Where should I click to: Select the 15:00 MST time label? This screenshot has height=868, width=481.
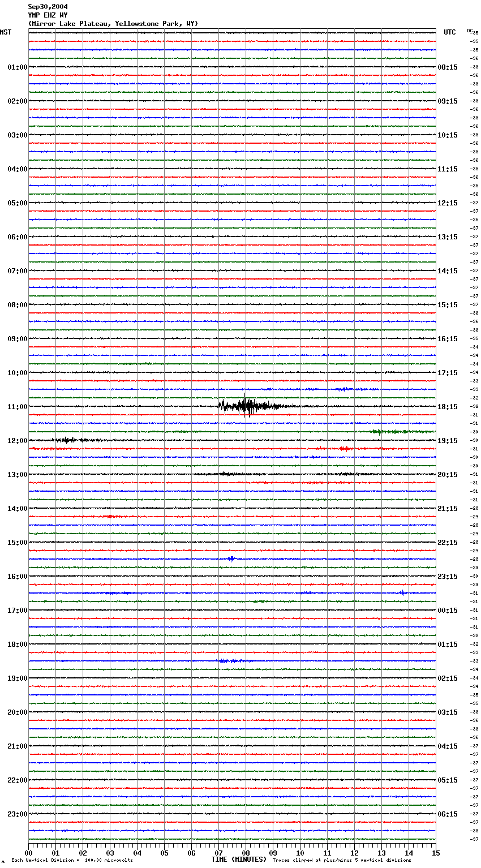17,543
